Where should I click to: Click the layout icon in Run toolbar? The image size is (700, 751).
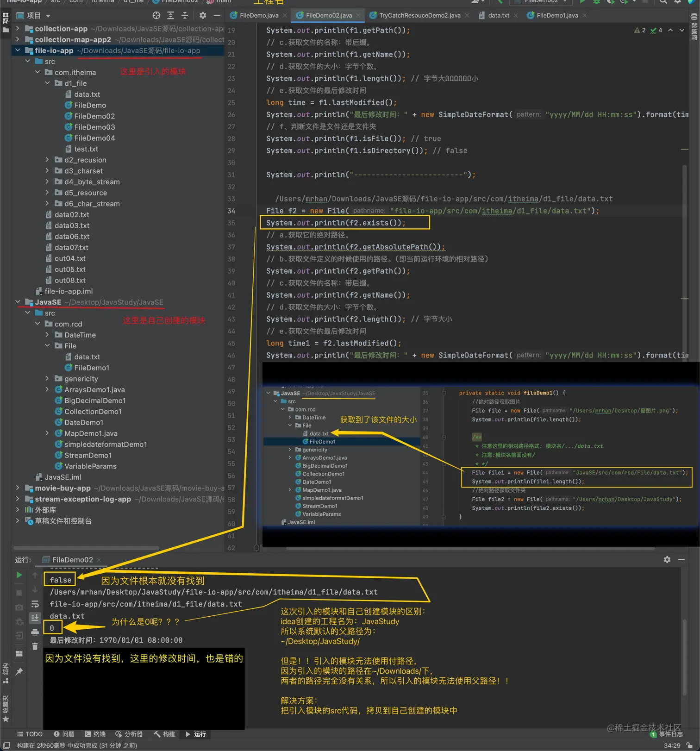[x=19, y=653]
